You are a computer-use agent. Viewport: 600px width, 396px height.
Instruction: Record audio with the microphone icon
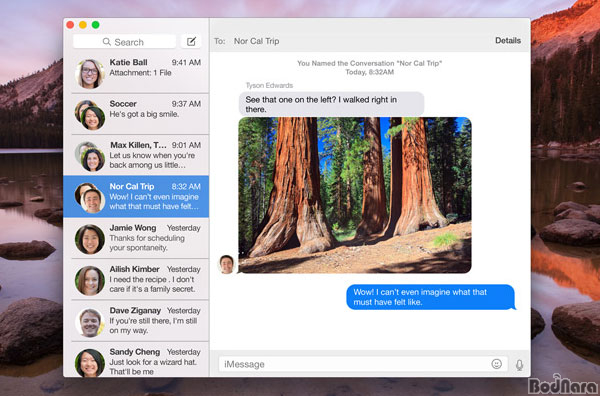(x=519, y=365)
